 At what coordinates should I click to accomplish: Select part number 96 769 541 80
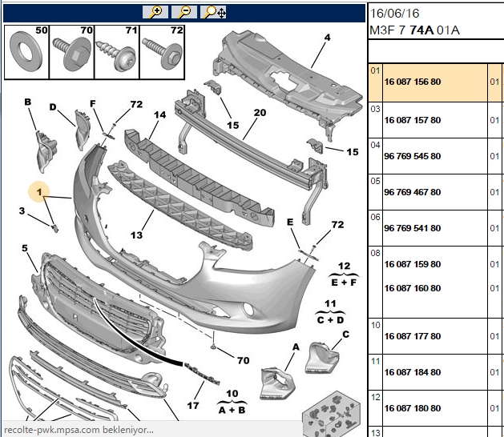[x=413, y=228]
